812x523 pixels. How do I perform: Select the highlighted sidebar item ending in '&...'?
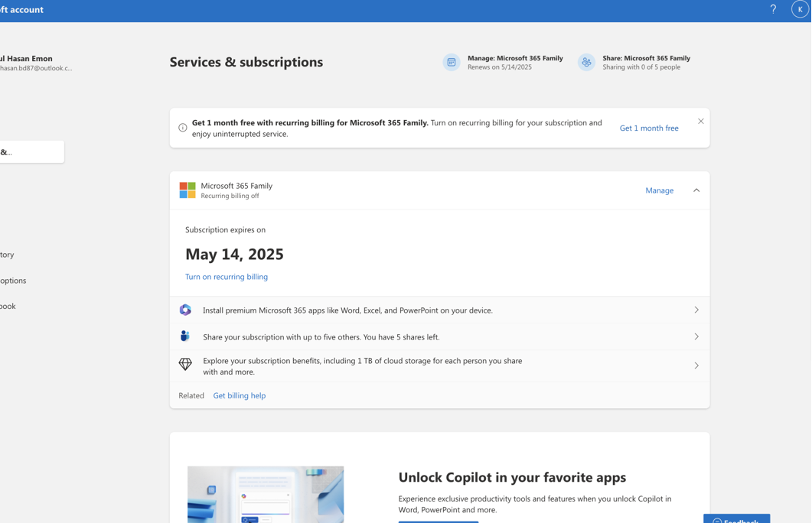(x=31, y=152)
